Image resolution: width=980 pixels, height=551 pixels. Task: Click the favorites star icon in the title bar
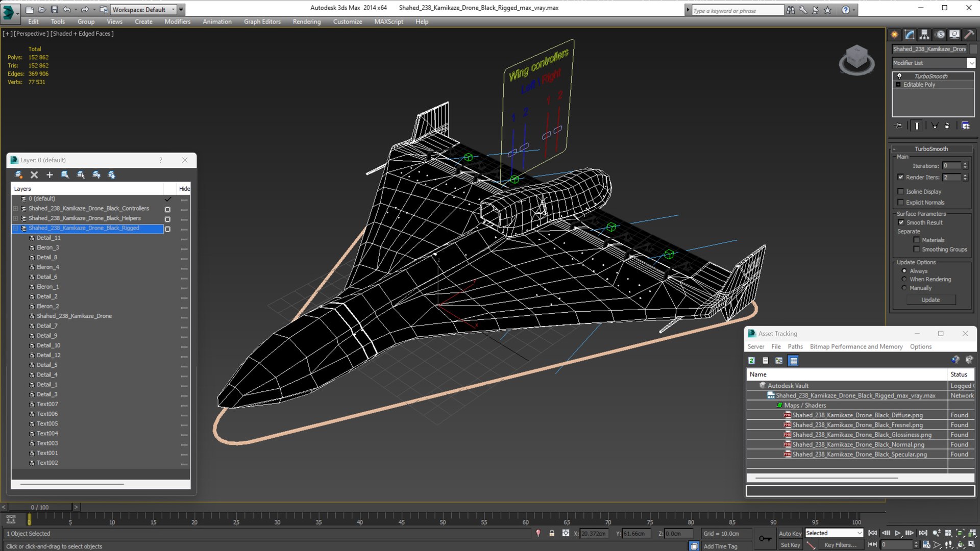[827, 10]
